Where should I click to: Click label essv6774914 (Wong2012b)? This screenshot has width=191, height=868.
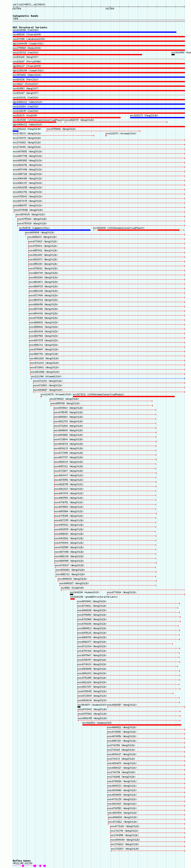122,592
